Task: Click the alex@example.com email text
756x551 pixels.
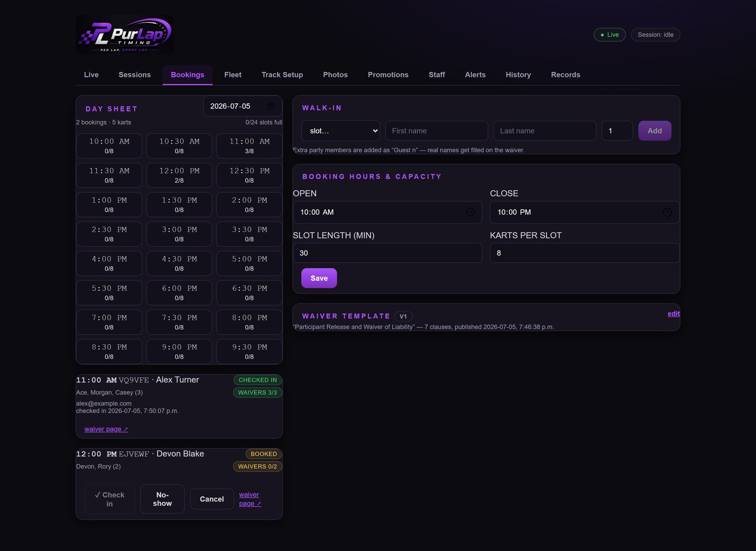Action: click(x=104, y=404)
